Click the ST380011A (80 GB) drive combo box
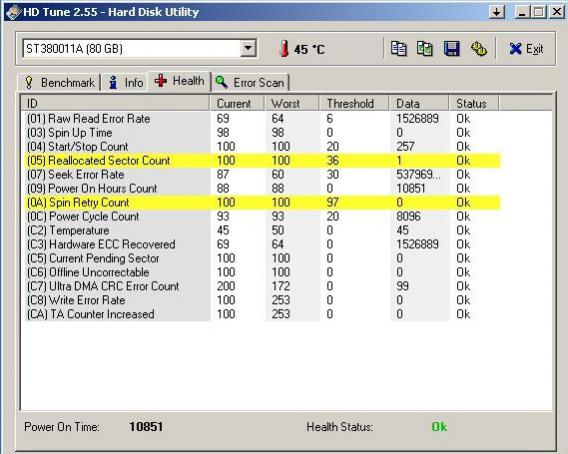 pyautogui.click(x=140, y=49)
